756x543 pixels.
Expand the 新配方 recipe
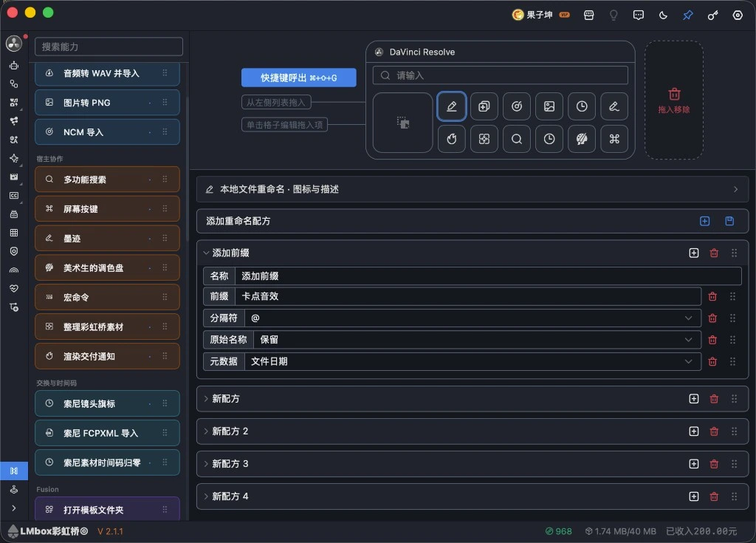pos(206,399)
